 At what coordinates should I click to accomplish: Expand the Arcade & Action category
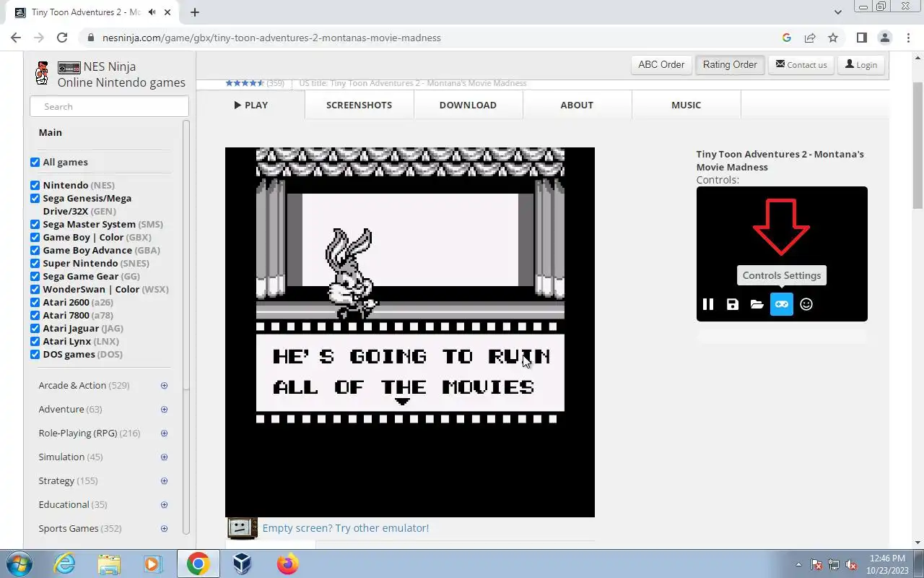pyautogui.click(x=164, y=386)
